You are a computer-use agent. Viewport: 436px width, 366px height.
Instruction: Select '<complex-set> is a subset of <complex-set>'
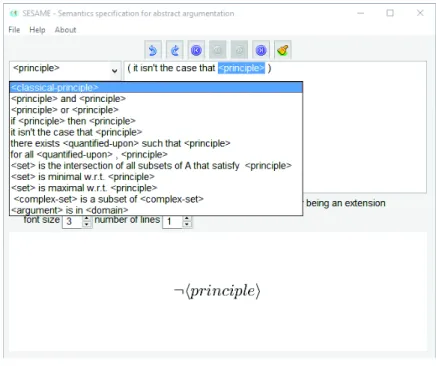(156, 199)
